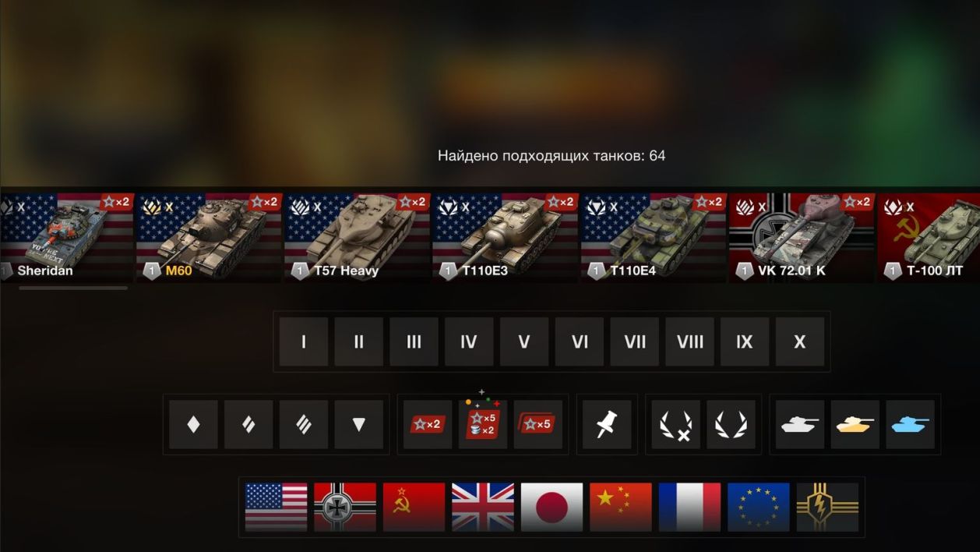Filter by Japan nation flag
980x552 pixels.
(552, 507)
